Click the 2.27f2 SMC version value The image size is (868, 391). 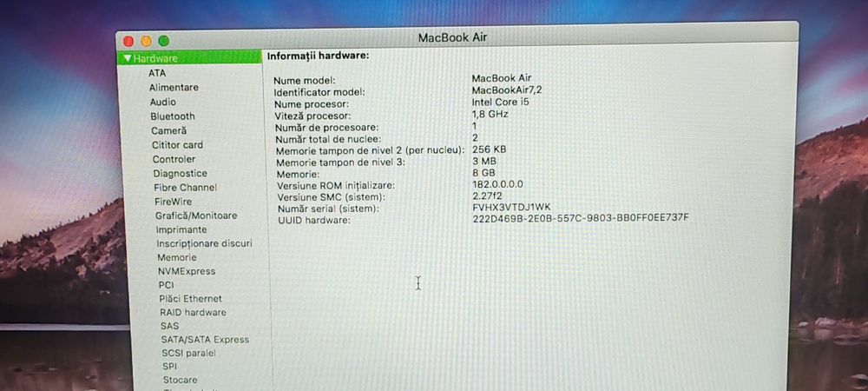coord(488,196)
